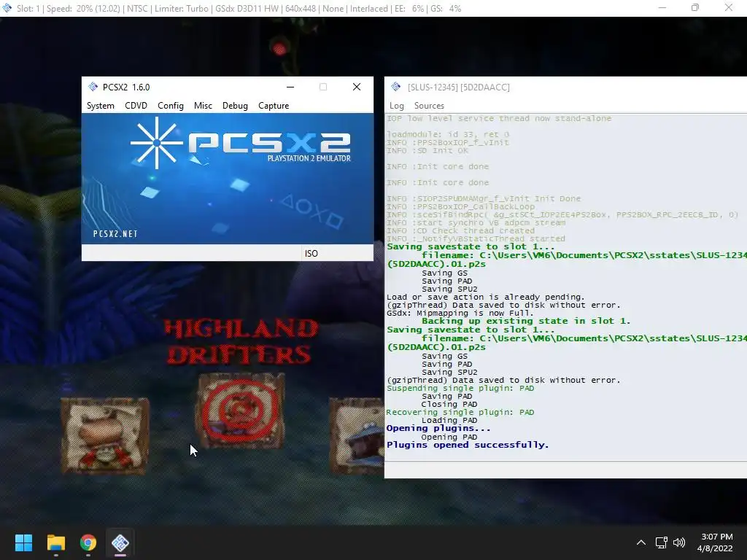Click 'Opening plugins...' log line
This screenshot has width=747, height=560.
(x=438, y=428)
